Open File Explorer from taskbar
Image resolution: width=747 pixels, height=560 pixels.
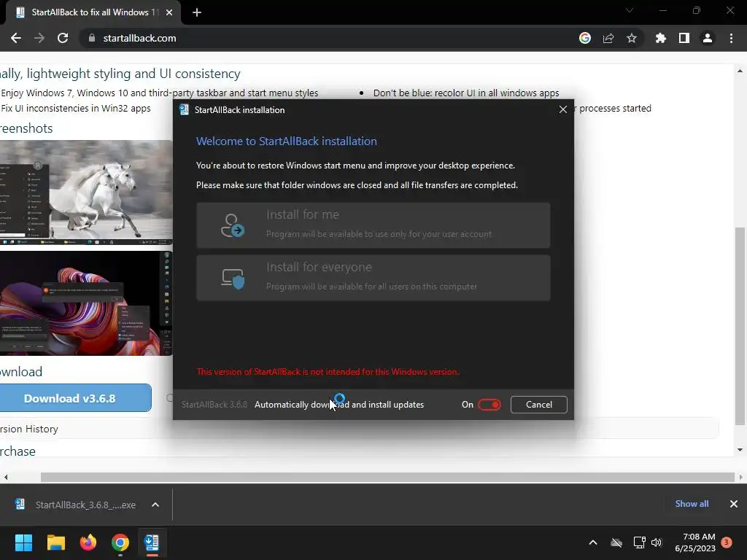coord(55,542)
